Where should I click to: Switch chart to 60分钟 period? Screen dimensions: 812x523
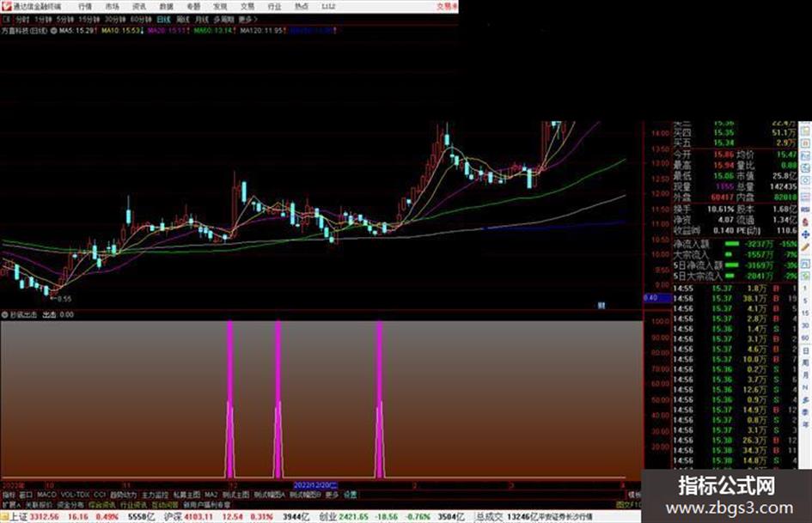(140, 19)
